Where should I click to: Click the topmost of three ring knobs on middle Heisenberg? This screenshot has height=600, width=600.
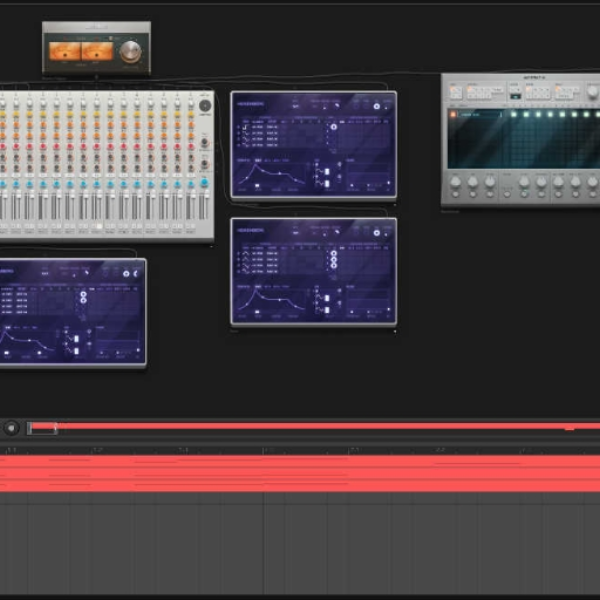pos(334,253)
